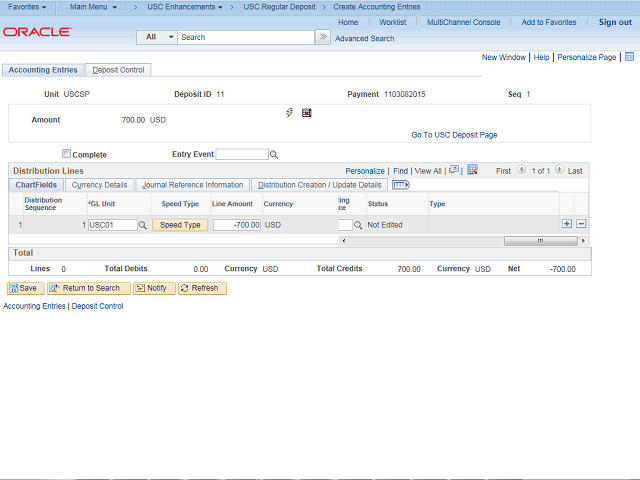640x480 pixels.
Task: Open New Window link
Action: (x=504, y=57)
